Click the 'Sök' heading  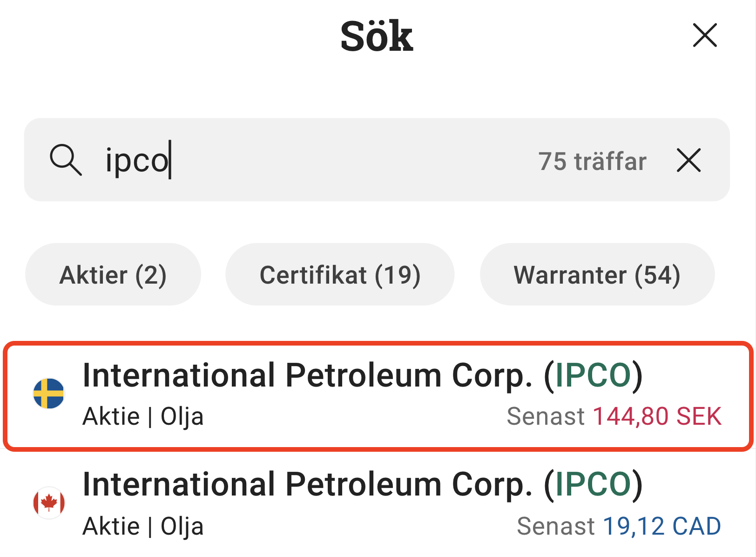377,36
